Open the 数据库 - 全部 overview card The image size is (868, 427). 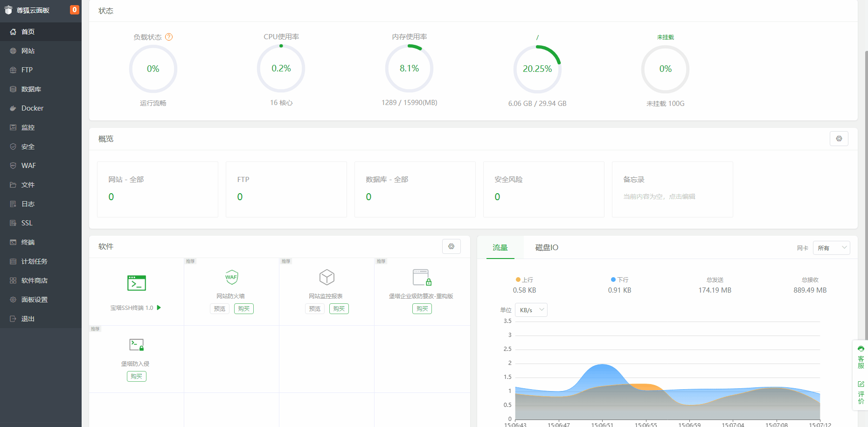tap(415, 189)
